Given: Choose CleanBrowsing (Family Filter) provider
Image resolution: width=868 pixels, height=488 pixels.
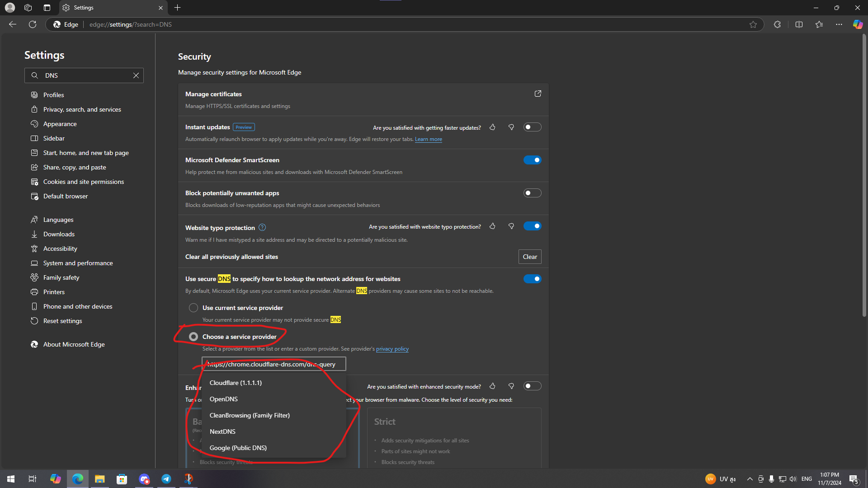Looking at the screenshot, I should (274, 415).
